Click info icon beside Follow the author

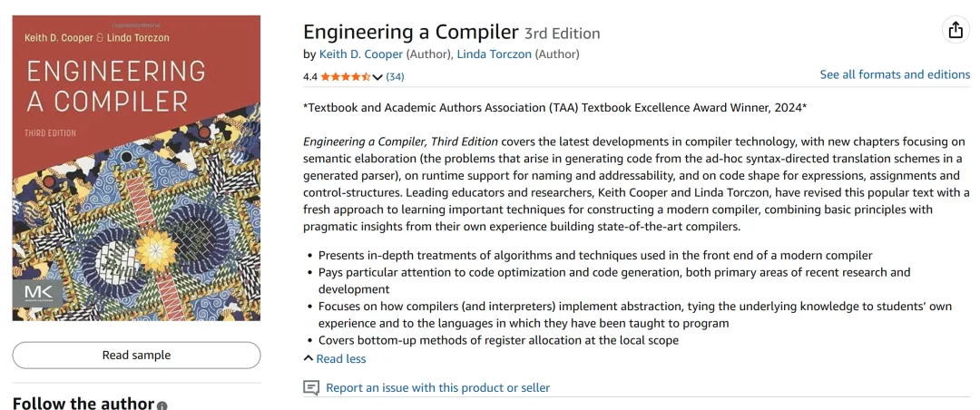(162, 405)
